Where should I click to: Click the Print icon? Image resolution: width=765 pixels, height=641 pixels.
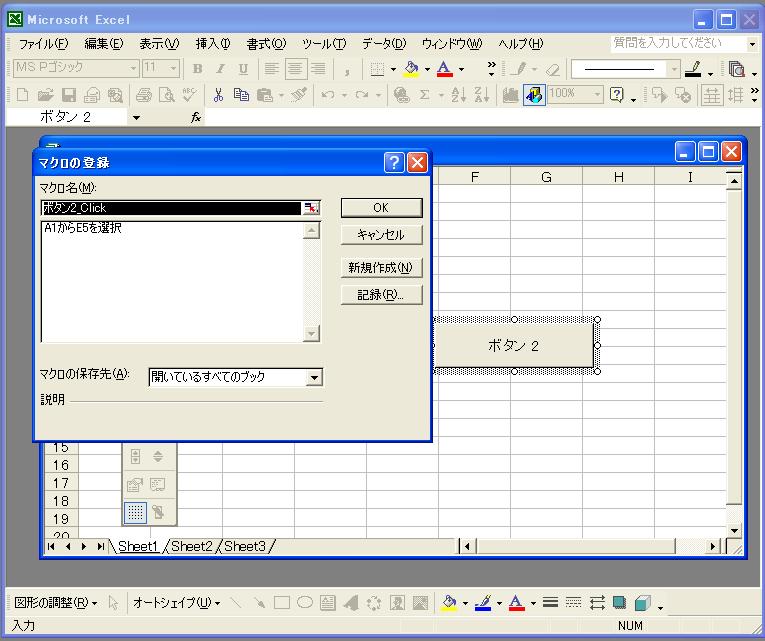143,95
